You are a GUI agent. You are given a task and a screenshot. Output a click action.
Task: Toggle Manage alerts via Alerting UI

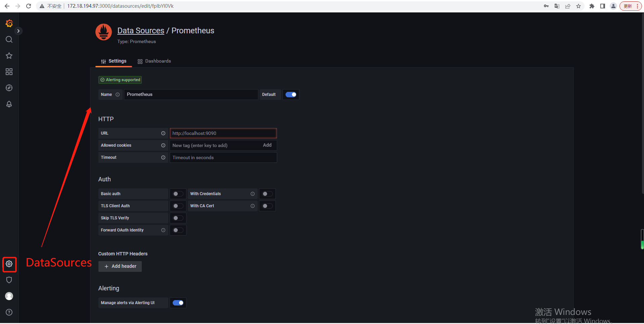point(178,303)
